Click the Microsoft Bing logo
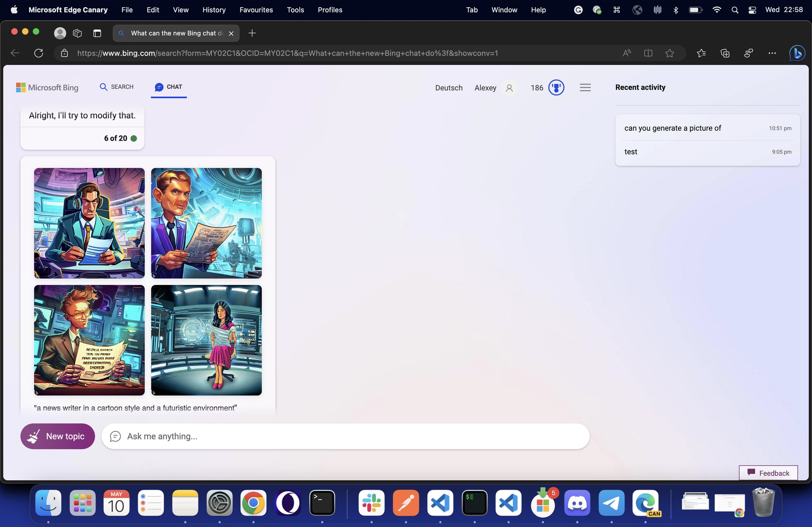This screenshot has width=812, height=527. click(47, 88)
